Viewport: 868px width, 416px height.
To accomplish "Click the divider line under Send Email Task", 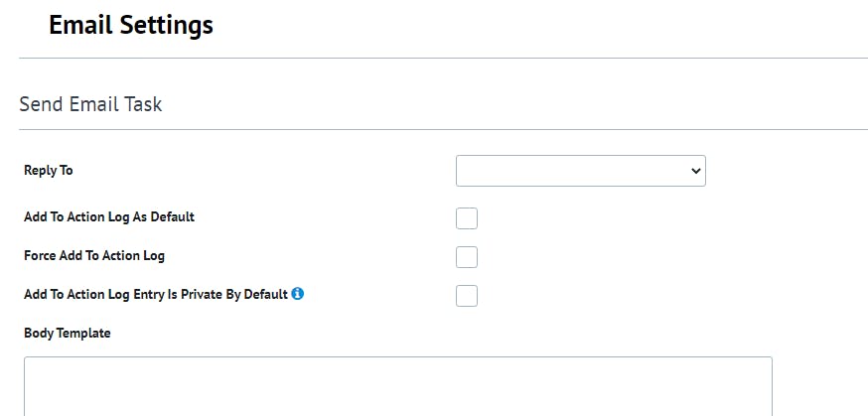I will (x=443, y=129).
